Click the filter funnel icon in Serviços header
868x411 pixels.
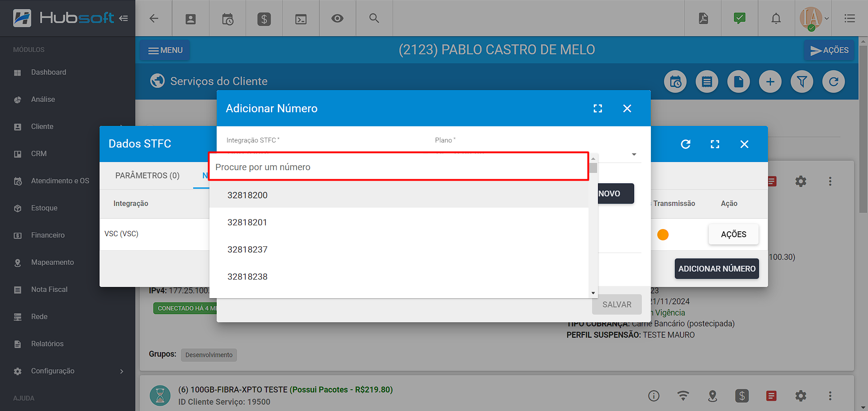click(x=802, y=82)
